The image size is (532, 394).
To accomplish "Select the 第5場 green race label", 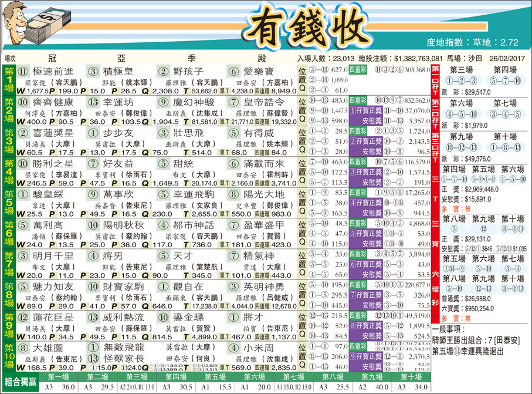I will (9, 202).
